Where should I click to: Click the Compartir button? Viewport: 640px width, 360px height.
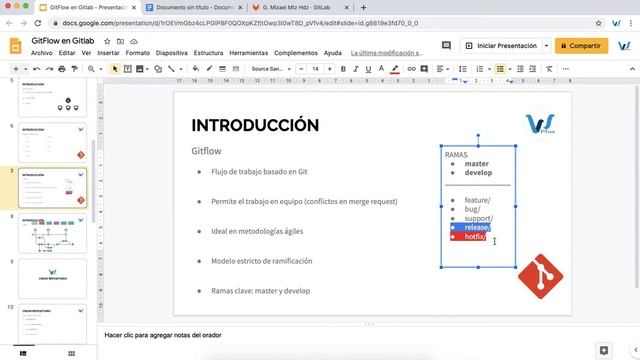[581, 46]
